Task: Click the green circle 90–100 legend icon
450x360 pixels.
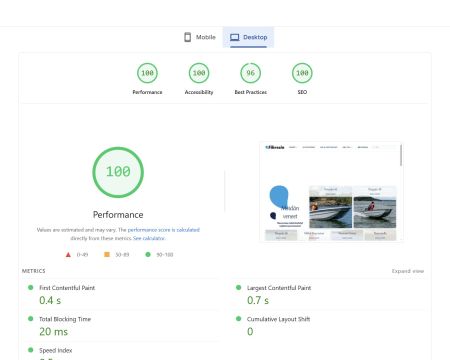Action: pyautogui.click(x=148, y=254)
